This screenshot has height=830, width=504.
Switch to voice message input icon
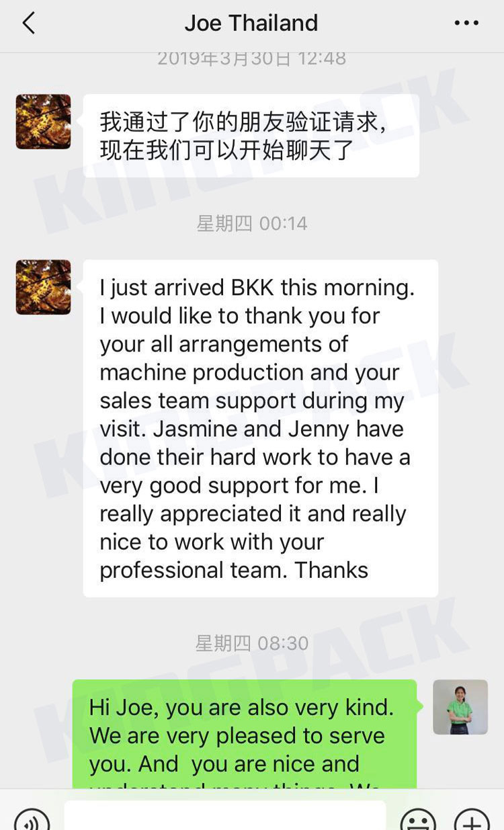32,820
